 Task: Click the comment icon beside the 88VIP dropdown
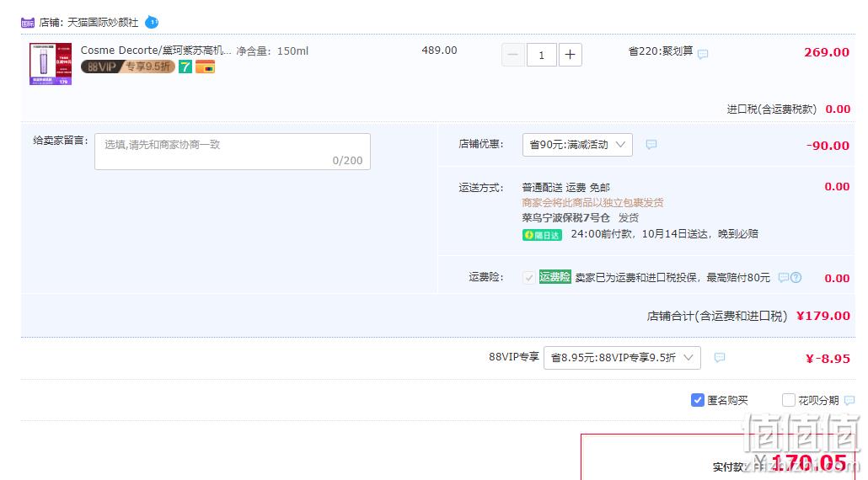[x=720, y=358]
